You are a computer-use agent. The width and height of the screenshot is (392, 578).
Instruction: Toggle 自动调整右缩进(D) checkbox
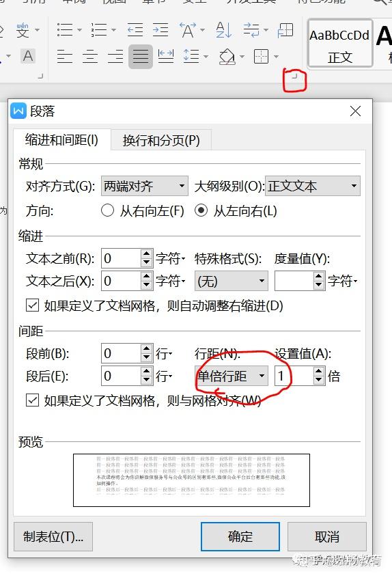(x=32, y=305)
